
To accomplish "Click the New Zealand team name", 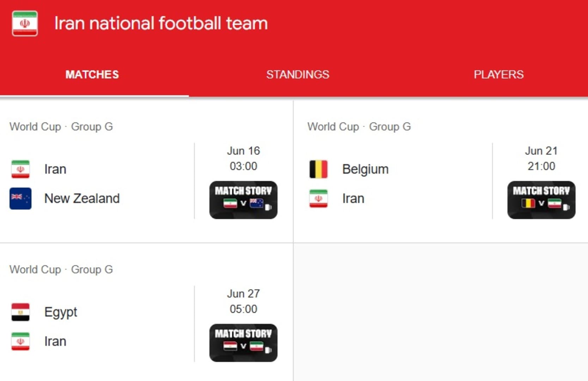I will (x=82, y=198).
